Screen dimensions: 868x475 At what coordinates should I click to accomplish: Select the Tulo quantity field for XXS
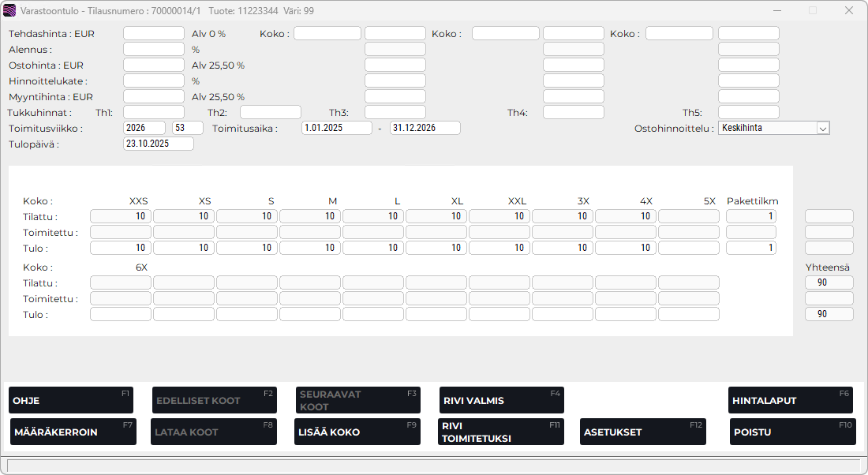121,248
